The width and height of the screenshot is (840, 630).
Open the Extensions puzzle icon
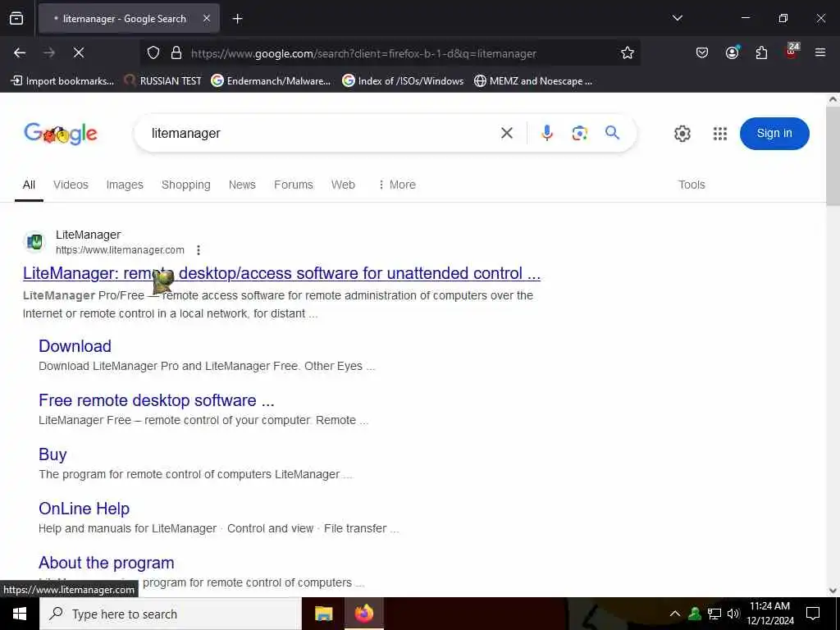[761, 52]
